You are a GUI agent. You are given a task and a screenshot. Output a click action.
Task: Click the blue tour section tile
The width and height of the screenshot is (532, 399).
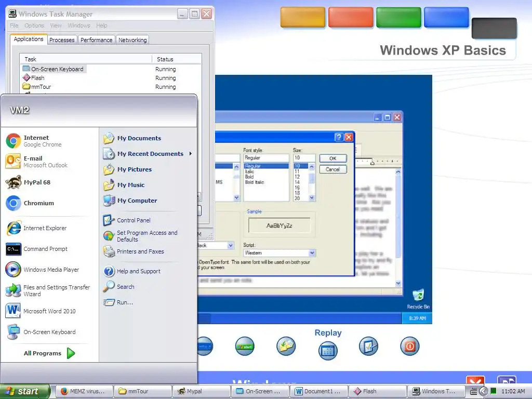(446, 17)
